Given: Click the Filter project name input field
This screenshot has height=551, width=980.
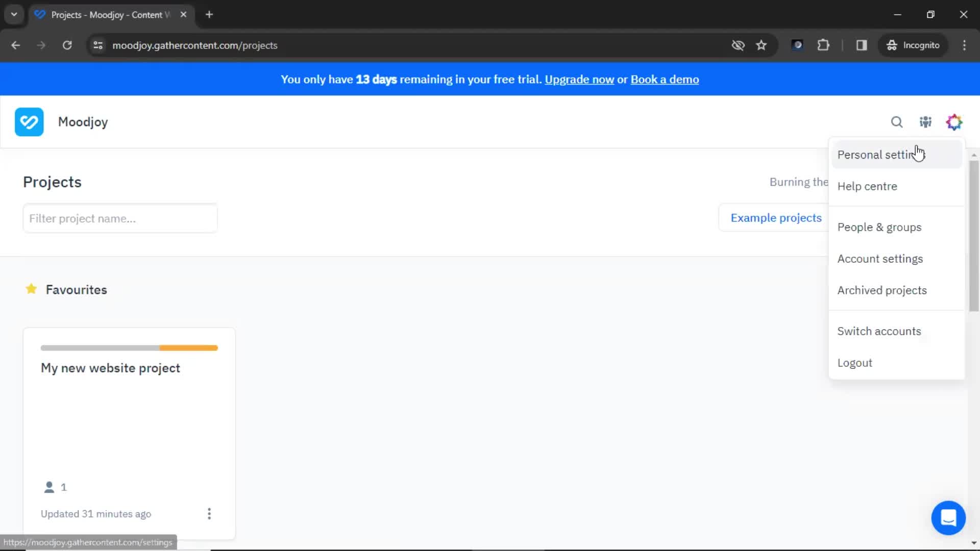Looking at the screenshot, I should click(120, 218).
